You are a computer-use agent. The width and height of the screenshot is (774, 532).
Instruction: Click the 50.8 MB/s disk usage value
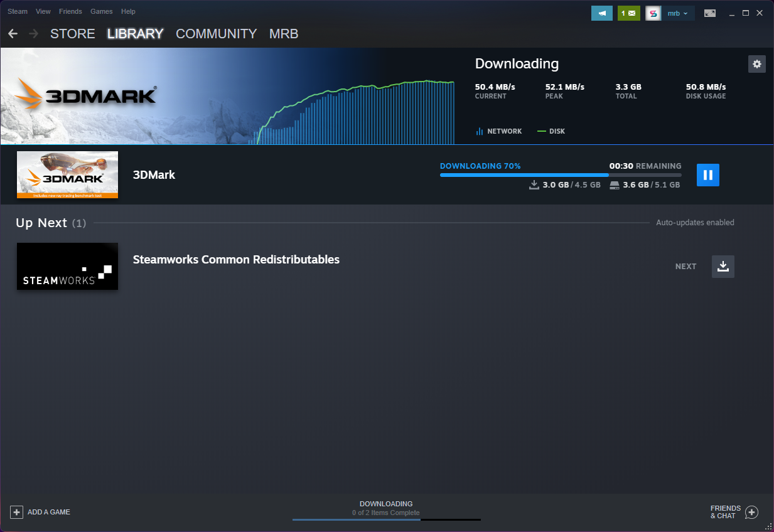click(x=706, y=87)
